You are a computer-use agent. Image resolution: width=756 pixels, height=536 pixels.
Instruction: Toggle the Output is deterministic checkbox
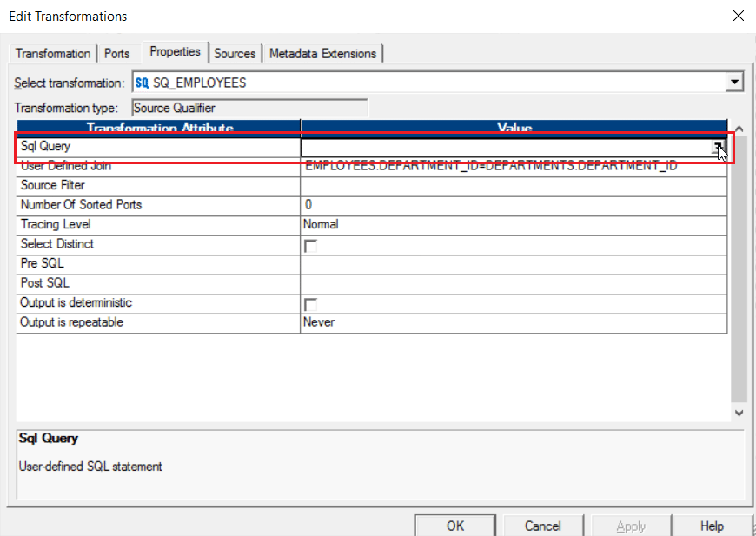click(310, 304)
